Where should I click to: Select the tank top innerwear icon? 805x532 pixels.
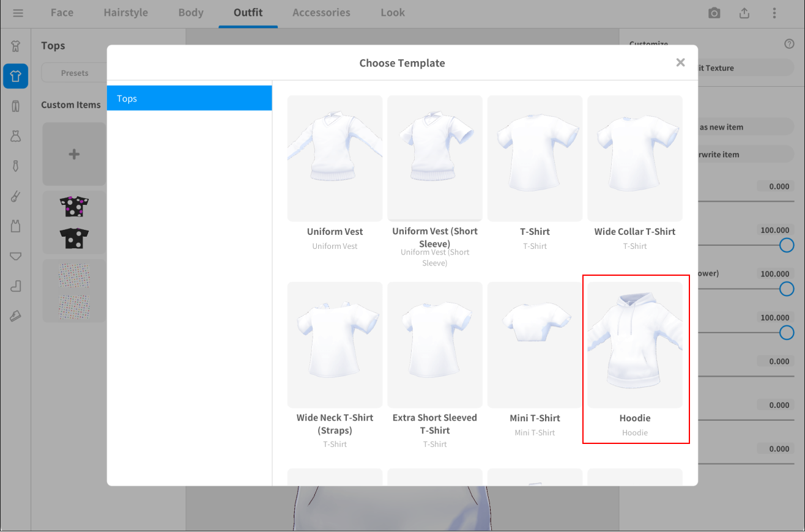point(15,226)
